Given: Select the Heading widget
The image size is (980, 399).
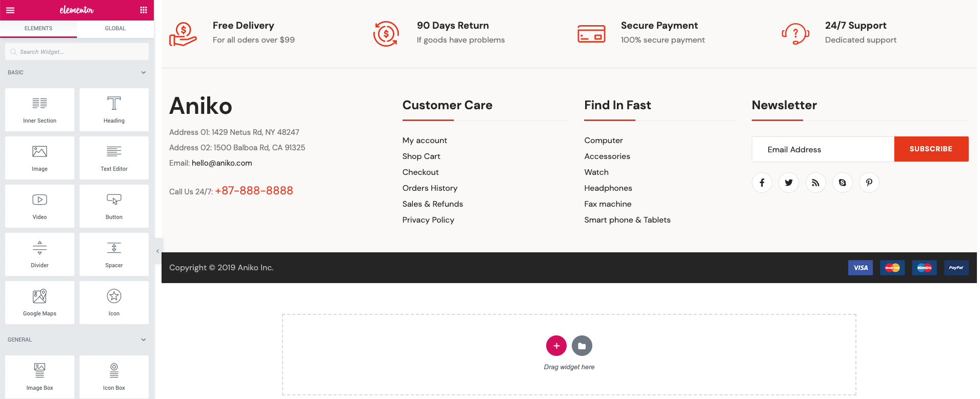Looking at the screenshot, I should 114,109.
